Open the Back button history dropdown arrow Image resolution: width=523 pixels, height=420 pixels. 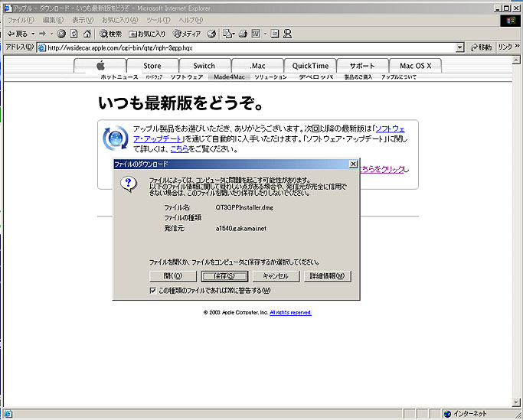coord(33,34)
